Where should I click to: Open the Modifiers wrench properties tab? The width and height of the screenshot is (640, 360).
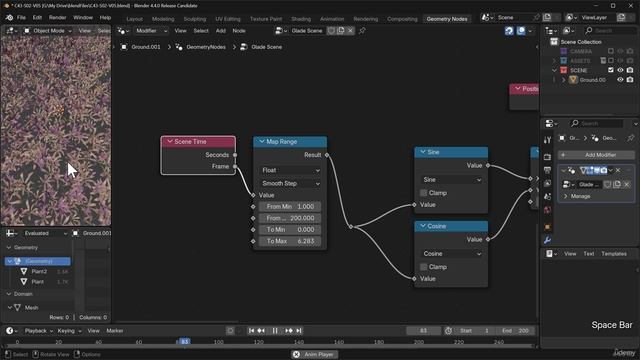(x=547, y=240)
